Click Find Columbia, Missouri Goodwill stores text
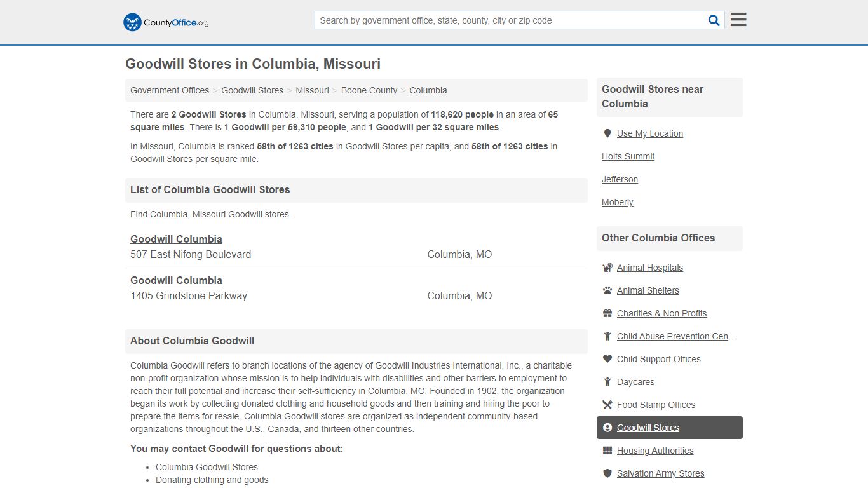Viewport: 868px width, 488px height. coord(210,214)
